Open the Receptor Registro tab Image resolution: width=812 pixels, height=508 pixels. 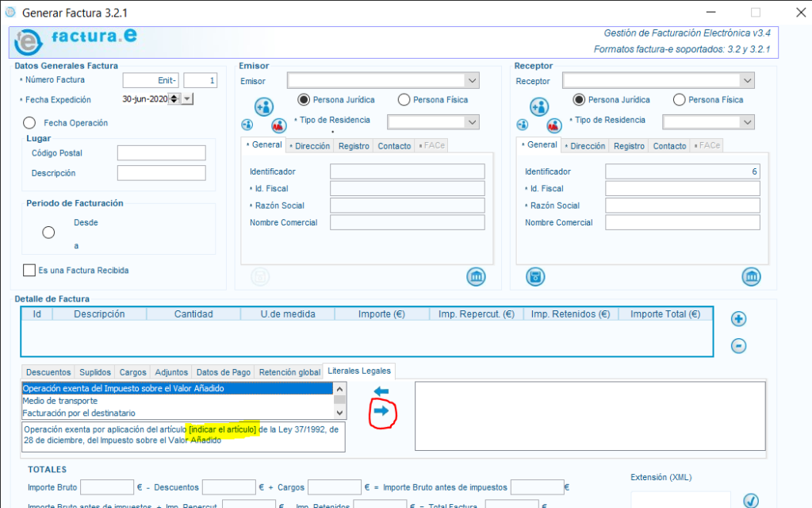point(629,146)
